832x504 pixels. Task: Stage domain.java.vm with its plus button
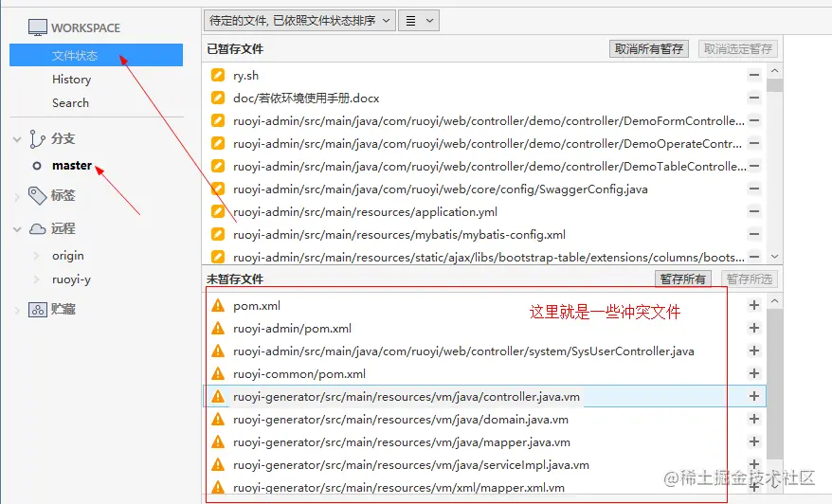click(x=754, y=419)
